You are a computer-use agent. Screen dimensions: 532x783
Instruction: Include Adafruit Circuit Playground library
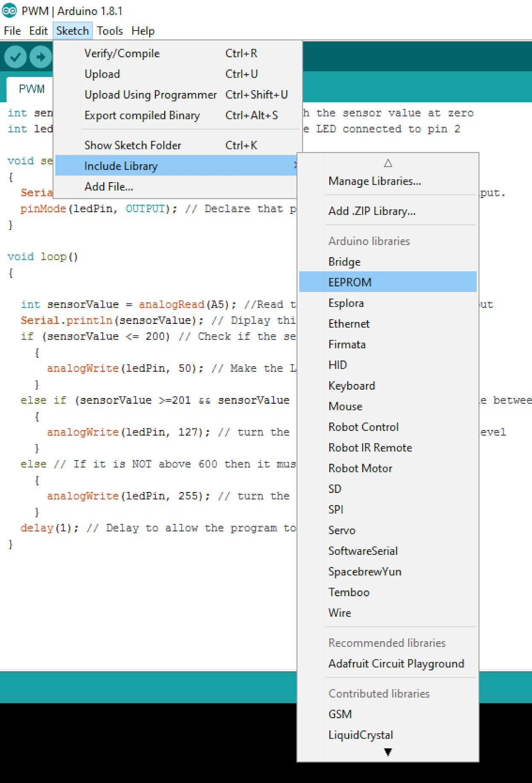[x=388, y=664]
